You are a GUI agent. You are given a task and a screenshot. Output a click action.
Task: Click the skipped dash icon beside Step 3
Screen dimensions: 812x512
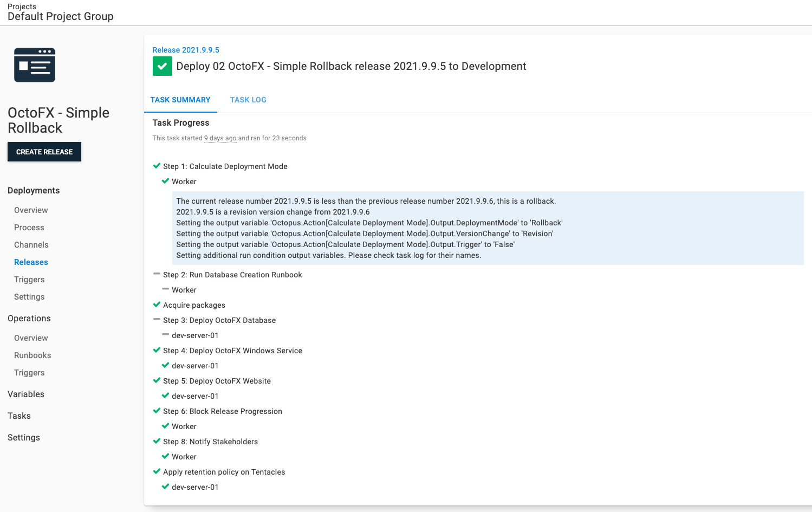[157, 320]
